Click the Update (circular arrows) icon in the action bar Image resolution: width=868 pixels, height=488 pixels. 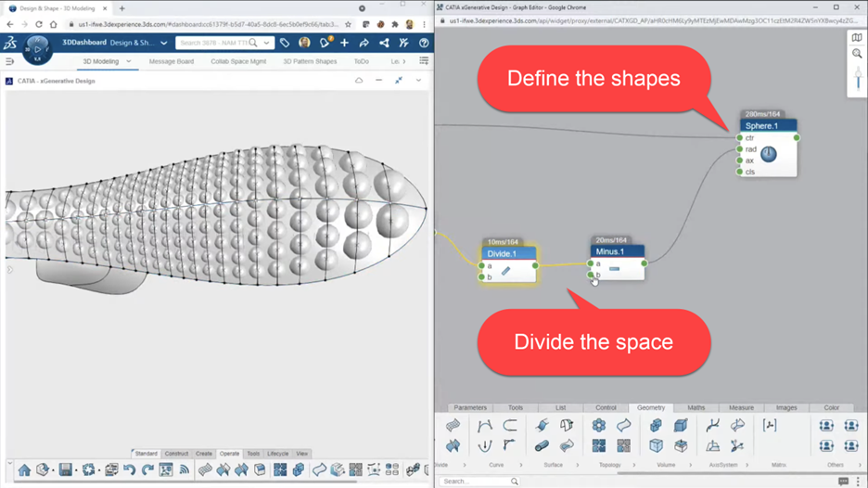coord(89,469)
